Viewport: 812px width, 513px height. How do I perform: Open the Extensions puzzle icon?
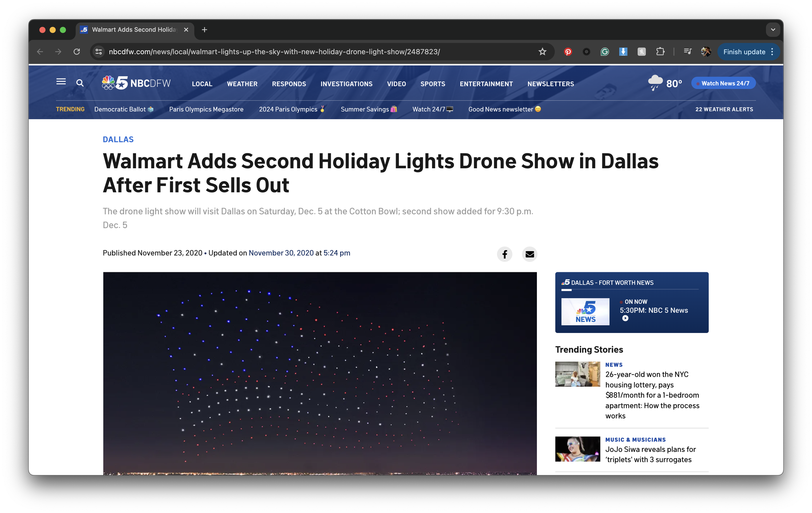660,52
